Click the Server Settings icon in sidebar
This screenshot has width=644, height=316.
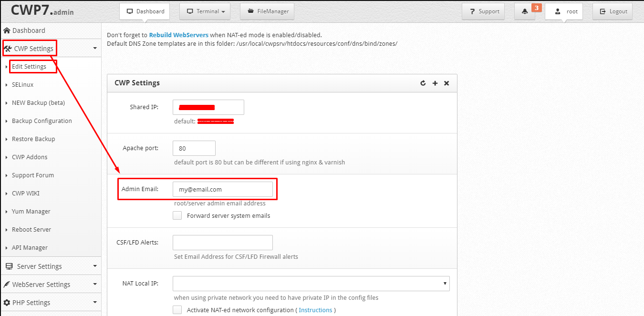(x=9, y=266)
